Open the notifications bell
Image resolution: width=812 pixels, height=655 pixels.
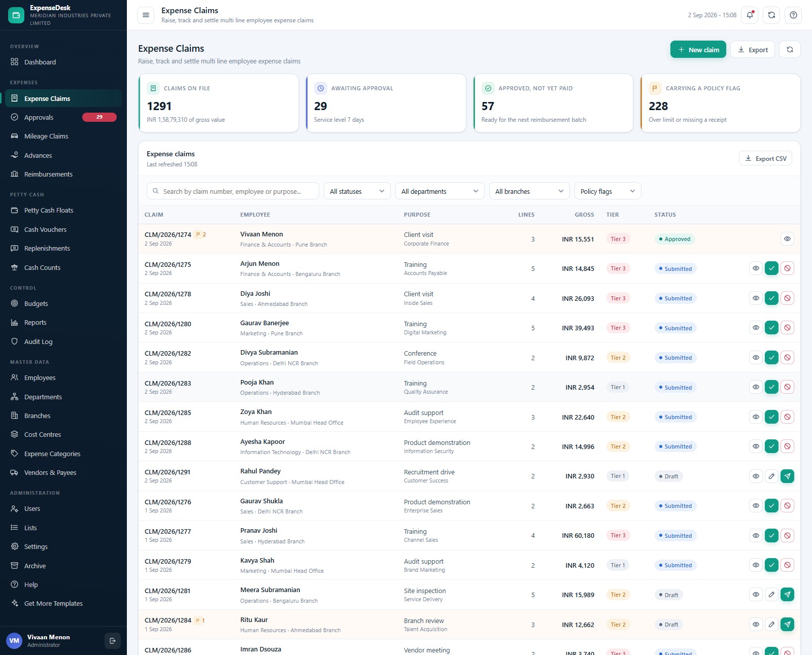[x=750, y=15]
